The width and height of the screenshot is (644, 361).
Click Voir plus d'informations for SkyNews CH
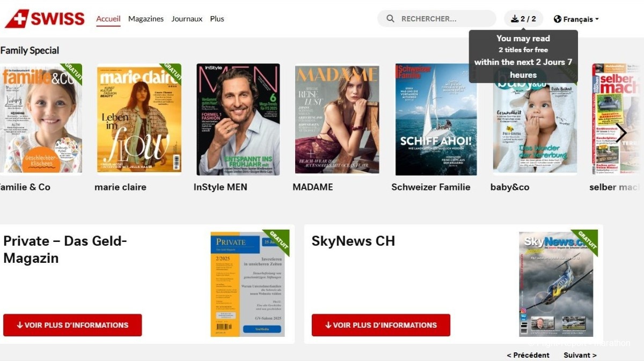click(x=380, y=325)
